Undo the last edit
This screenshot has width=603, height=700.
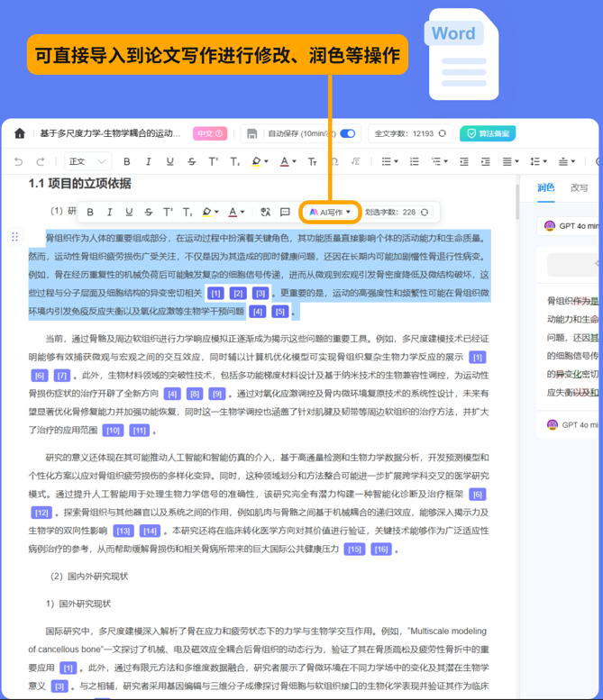coord(18,161)
